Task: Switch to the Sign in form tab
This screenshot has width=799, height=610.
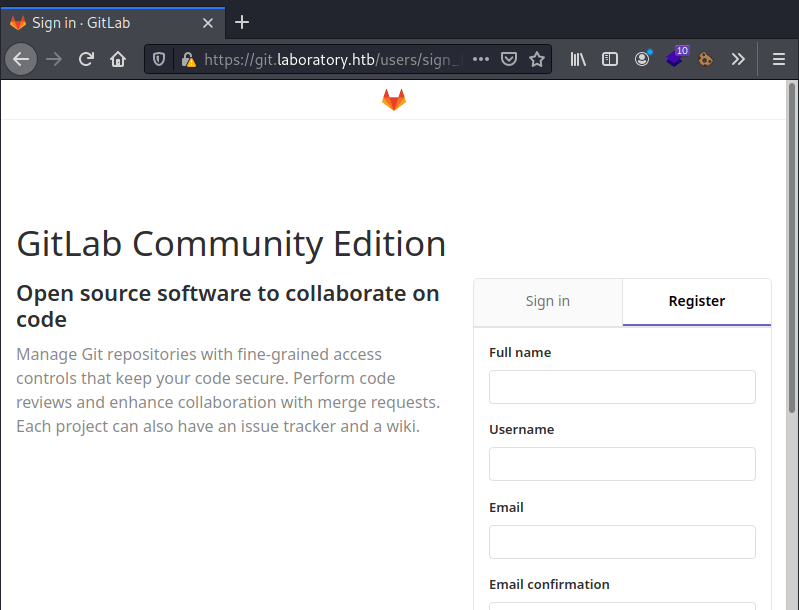Action: pyautogui.click(x=548, y=302)
